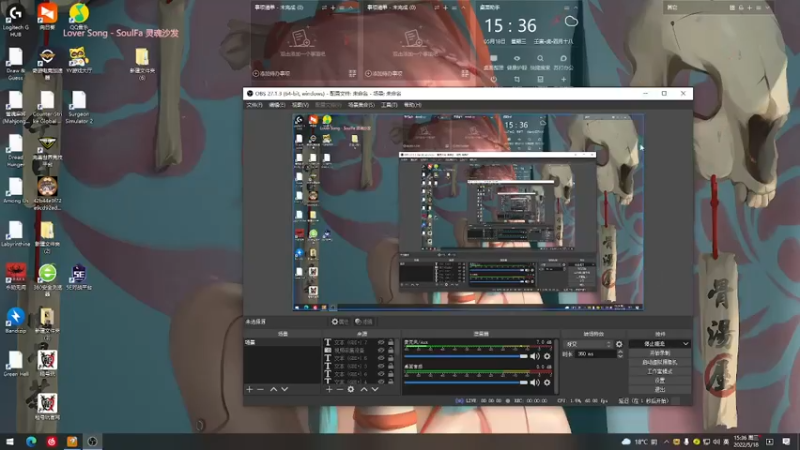Click the OBS preview canvas
This screenshot has width=800, height=450.
468,212
